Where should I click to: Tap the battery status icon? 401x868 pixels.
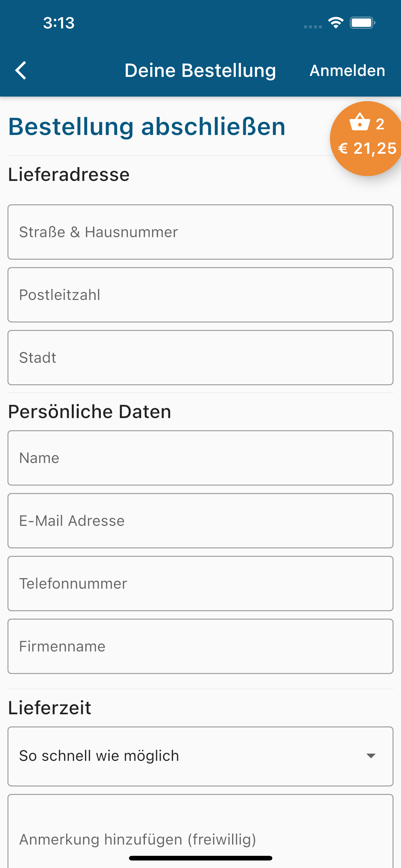(362, 22)
